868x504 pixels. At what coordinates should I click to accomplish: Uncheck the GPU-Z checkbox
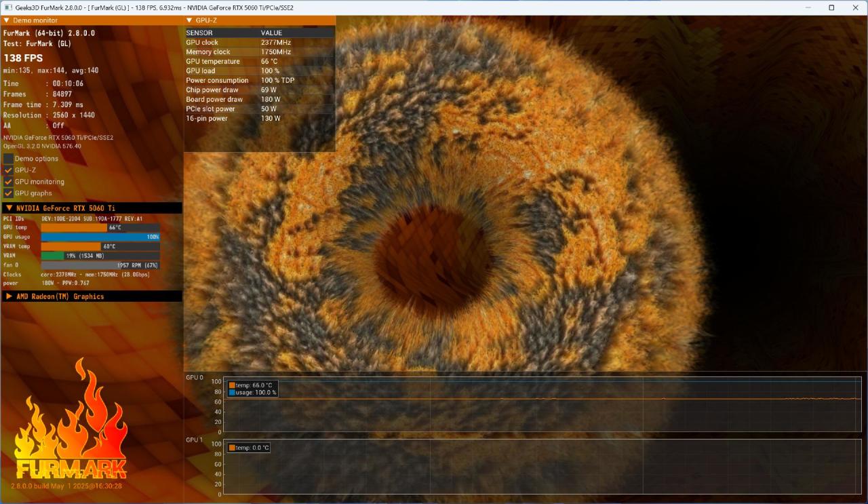coord(9,170)
